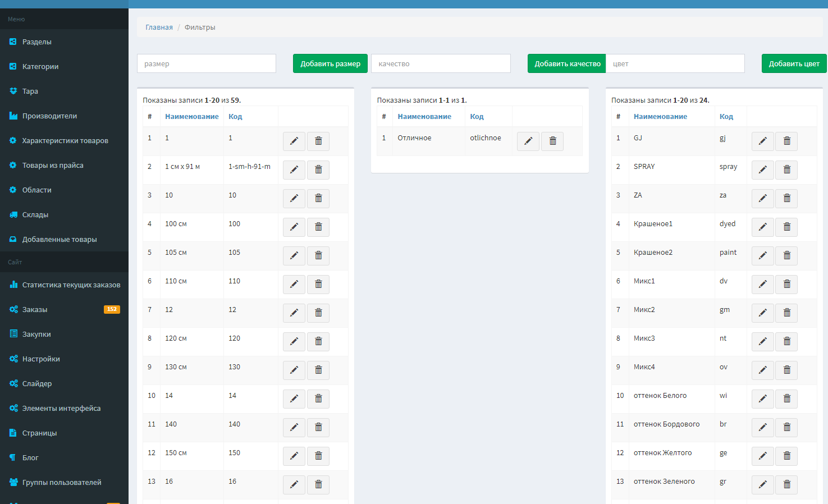
Task: Sort sizes table by 'Код' column
Action: pyautogui.click(x=235, y=116)
